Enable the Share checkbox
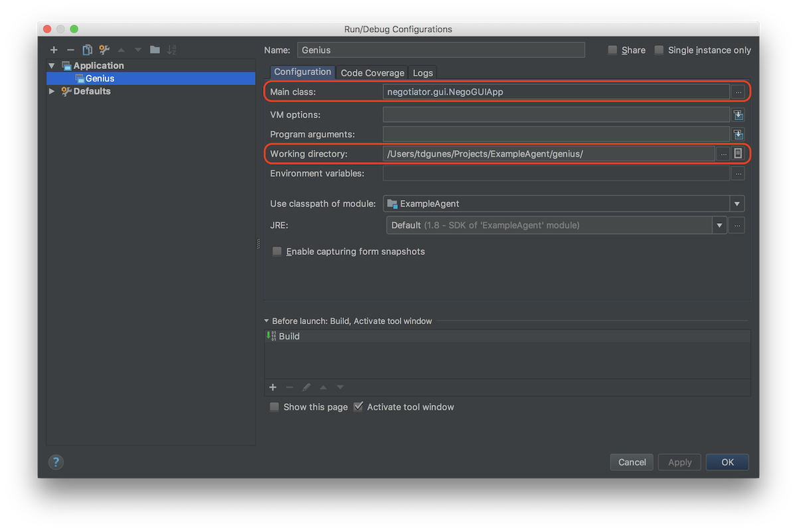This screenshot has height=532, width=797. (612, 50)
